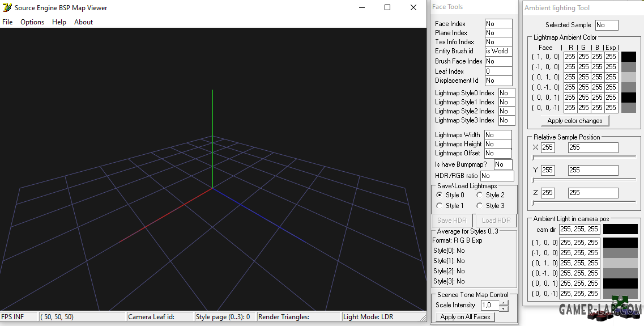
Task: Click the Leaf Index field
Action: 498,71
